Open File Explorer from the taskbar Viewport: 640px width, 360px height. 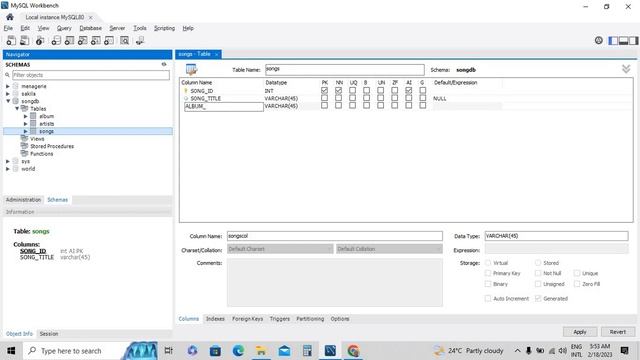click(261, 351)
